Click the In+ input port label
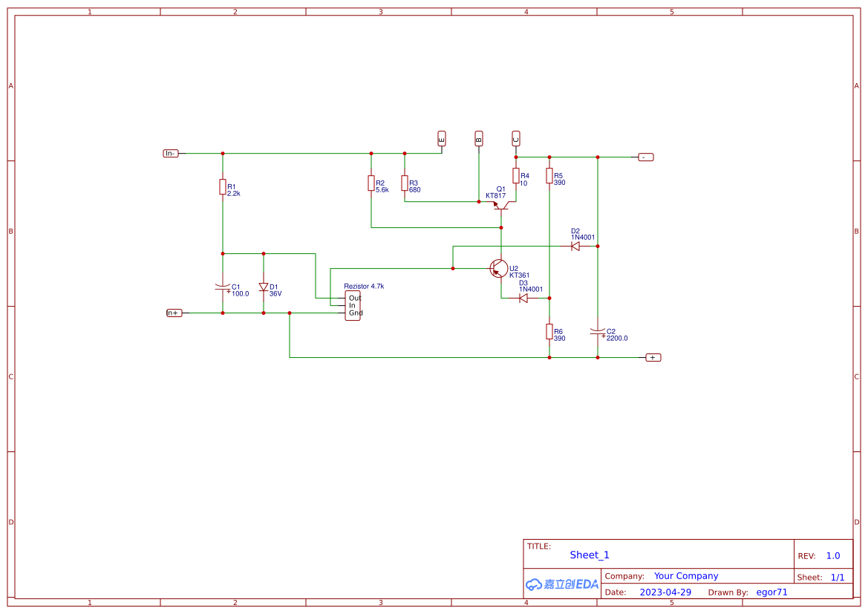 (x=174, y=313)
